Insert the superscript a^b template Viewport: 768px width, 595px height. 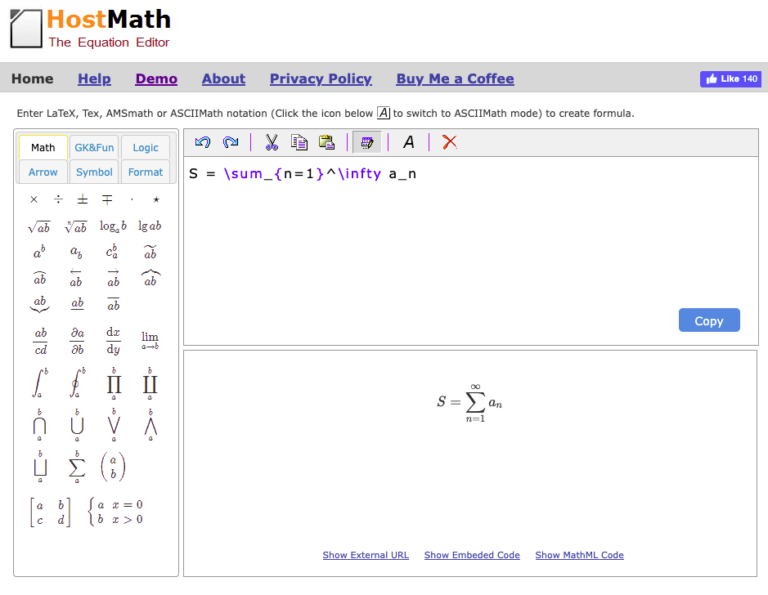pos(39,252)
